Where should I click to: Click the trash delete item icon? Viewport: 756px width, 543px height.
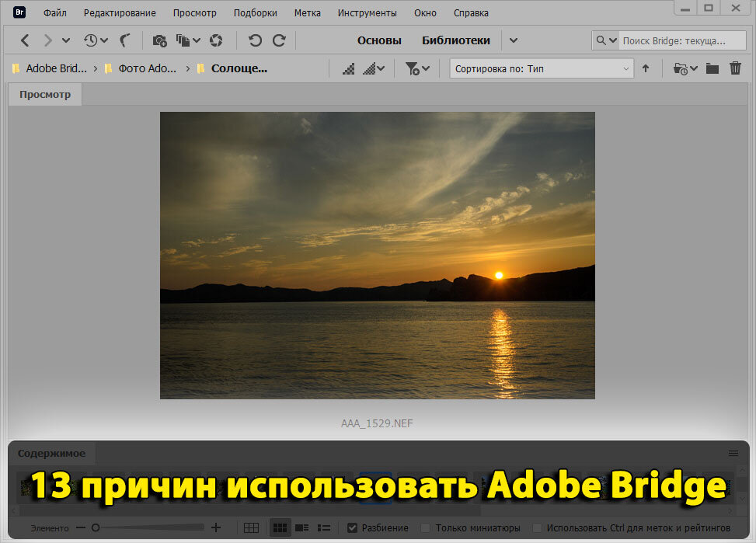tap(735, 68)
